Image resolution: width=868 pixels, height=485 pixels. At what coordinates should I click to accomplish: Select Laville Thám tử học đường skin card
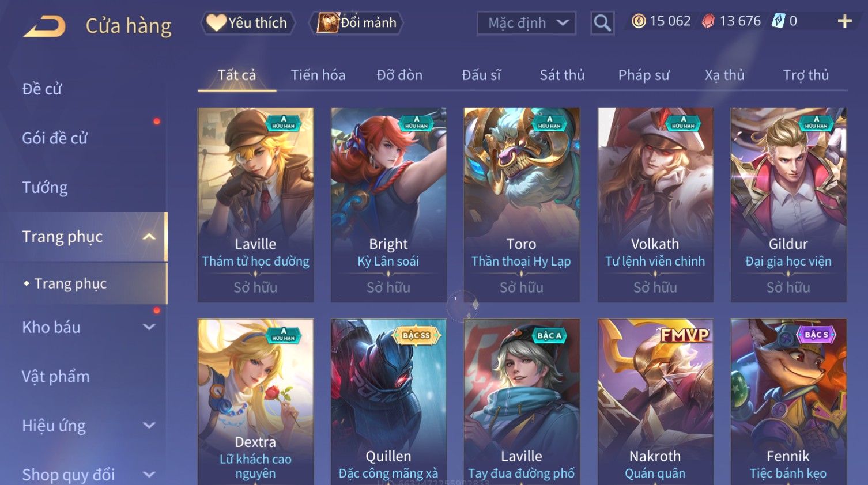(x=255, y=204)
